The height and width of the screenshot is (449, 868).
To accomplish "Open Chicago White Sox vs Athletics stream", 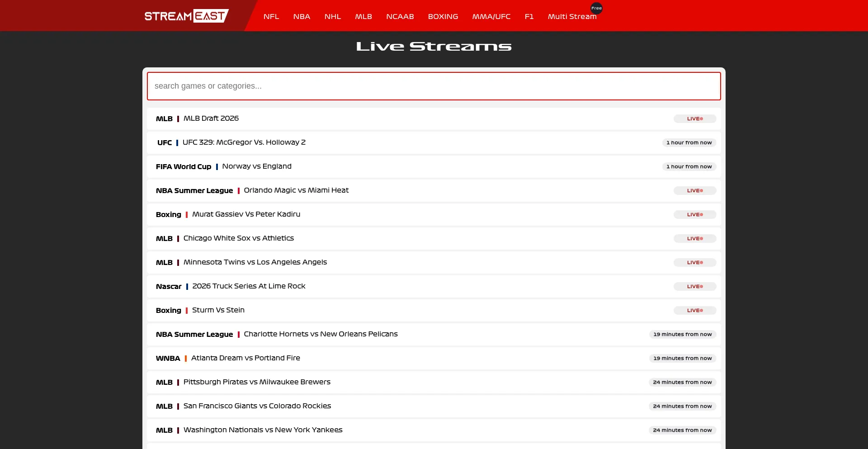I will click(434, 238).
